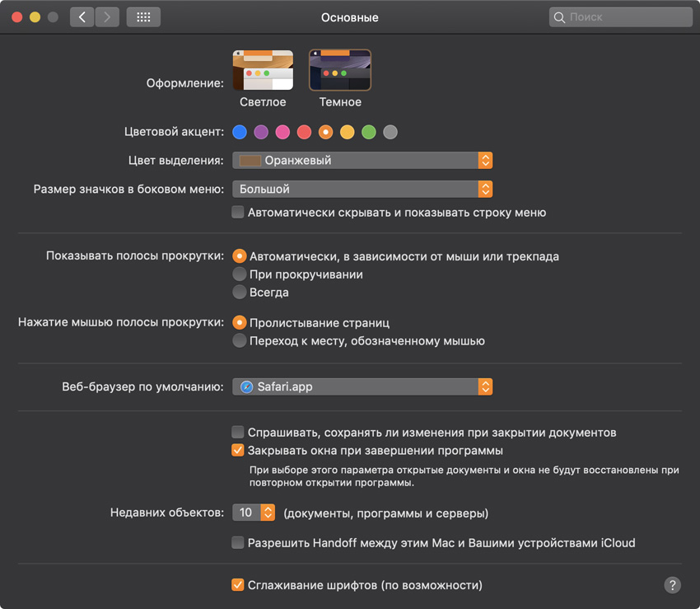700x609 pixels.
Task: Close the window with the red button
Action: tap(17, 17)
